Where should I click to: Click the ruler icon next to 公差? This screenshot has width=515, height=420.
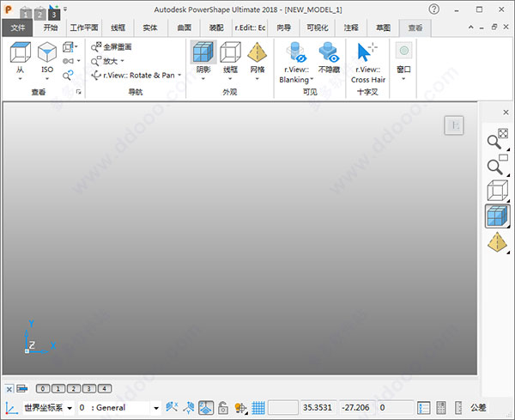click(x=458, y=408)
